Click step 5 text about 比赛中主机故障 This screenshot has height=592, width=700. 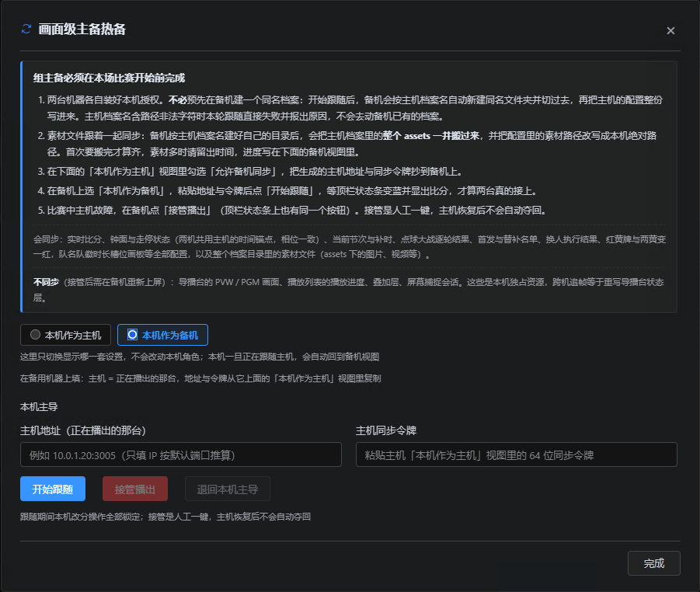pyautogui.click(x=297, y=211)
